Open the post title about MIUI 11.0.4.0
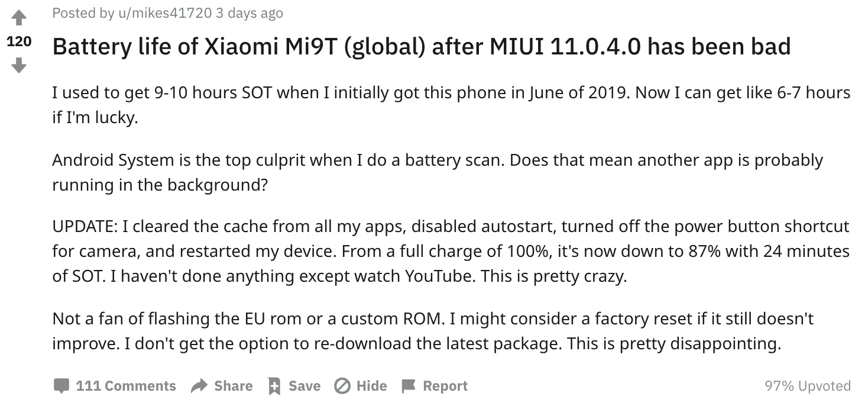Image resolution: width=868 pixels, height=412 pixels. (x=421, y=47)
